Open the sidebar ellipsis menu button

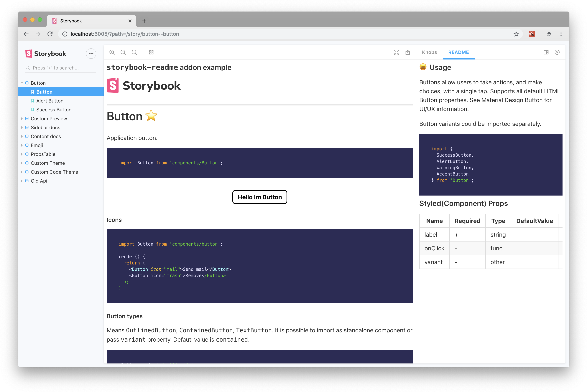[x=91, y=54]
